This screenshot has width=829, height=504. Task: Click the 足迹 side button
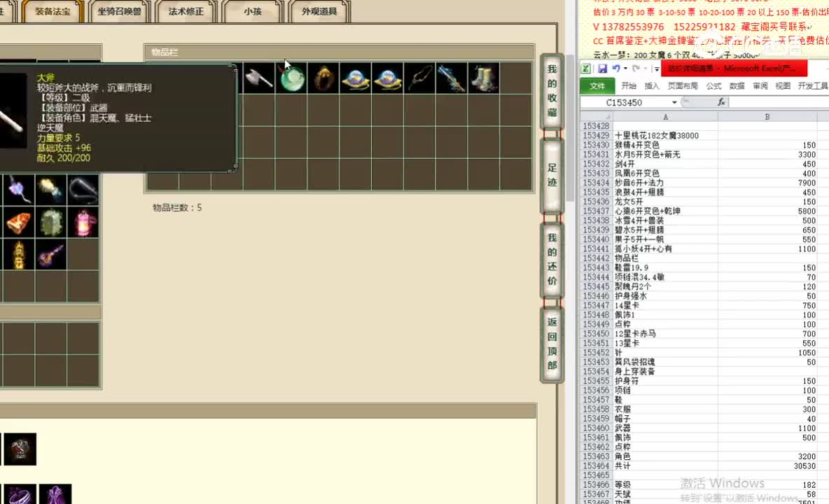tap(552, 176)
